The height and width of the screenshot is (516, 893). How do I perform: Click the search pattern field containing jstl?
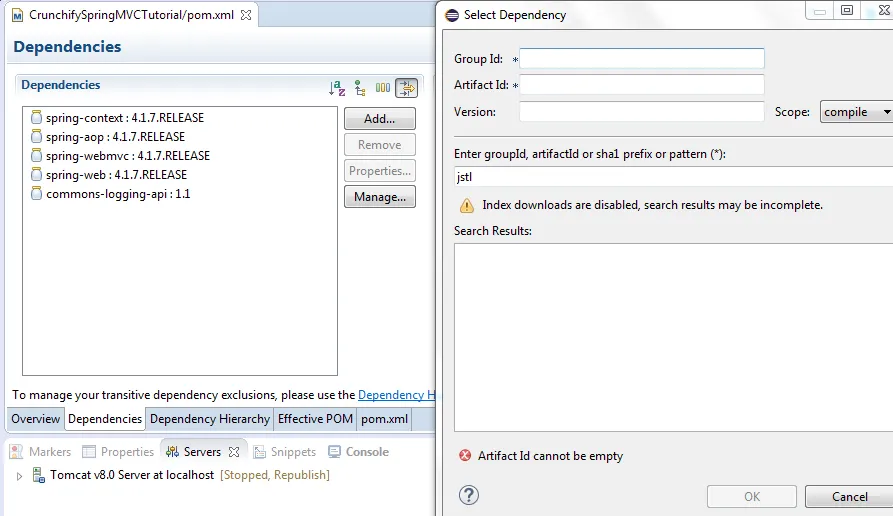pyautogui.click(x=673, y=177)
